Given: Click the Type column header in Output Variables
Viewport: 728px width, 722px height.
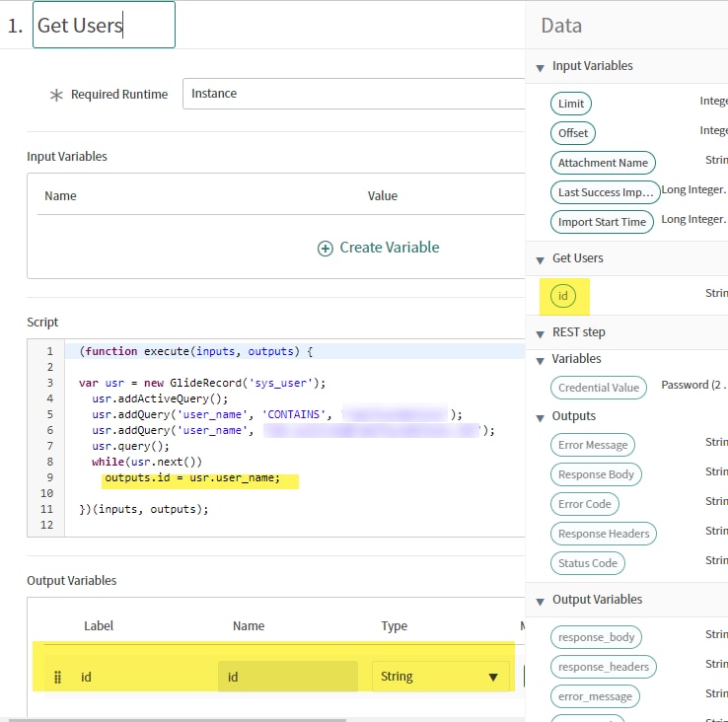Looking at the screenshot, I should (x=395, y=626).
